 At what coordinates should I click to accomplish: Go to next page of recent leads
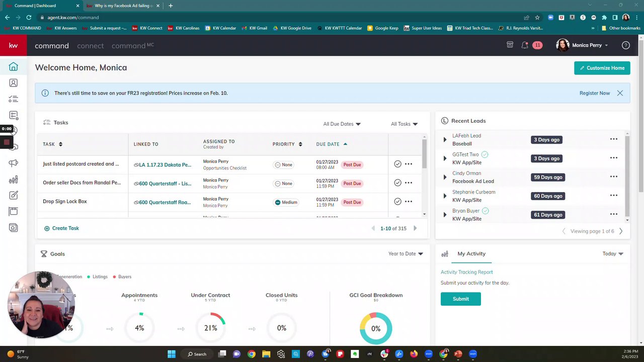tap(621, 231)
